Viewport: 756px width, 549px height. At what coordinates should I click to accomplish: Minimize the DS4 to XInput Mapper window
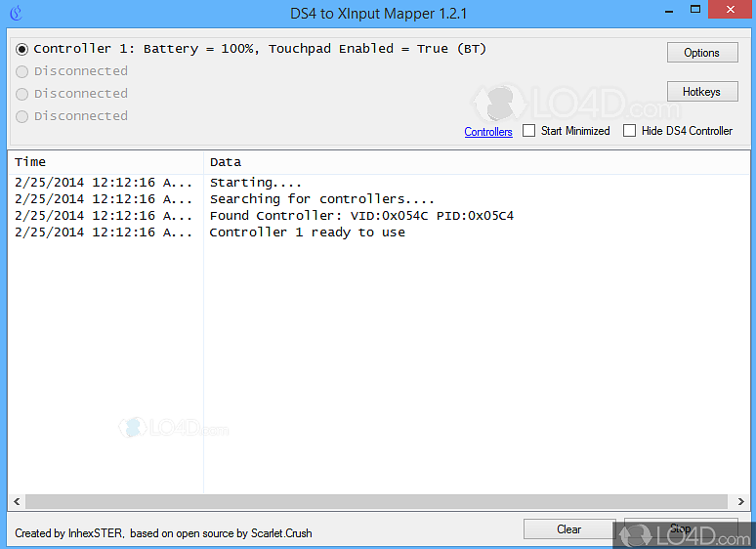point(669,10)
